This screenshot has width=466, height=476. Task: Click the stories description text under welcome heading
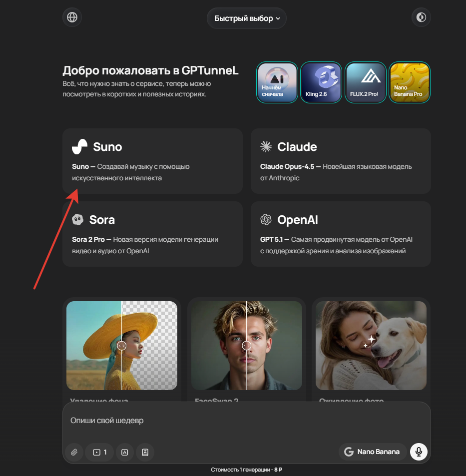coord(137,88)
